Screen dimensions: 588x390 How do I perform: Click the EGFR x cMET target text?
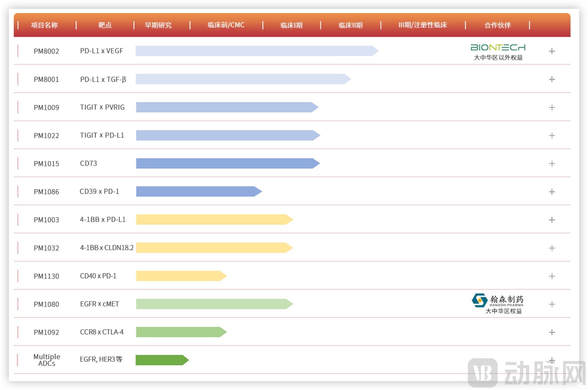[99, 304]
